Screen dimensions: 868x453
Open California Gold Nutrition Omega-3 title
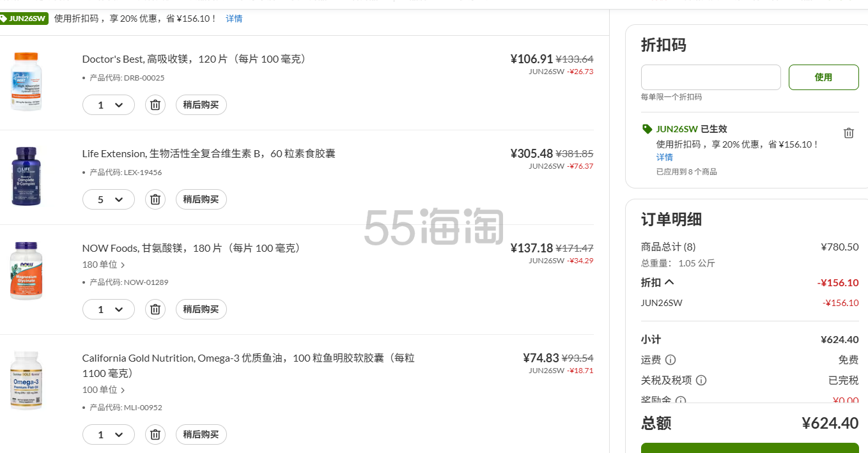(249, 365)
